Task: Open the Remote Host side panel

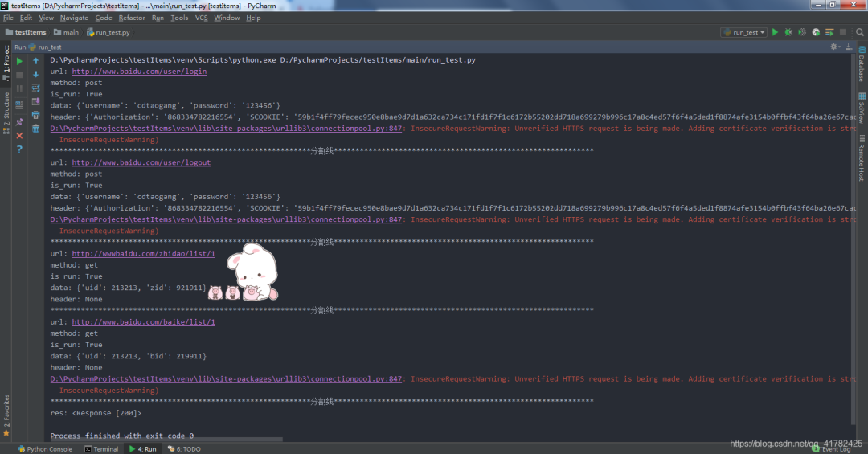Action: pos(862,157)
